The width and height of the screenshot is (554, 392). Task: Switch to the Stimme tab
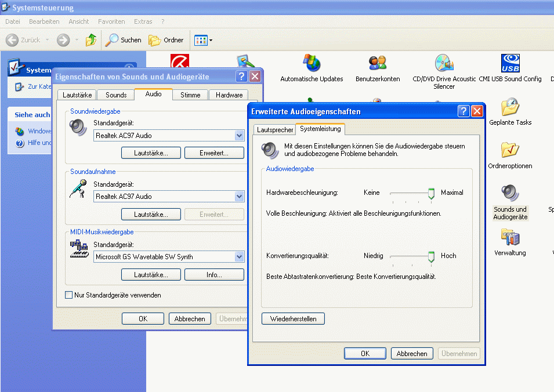190,95
